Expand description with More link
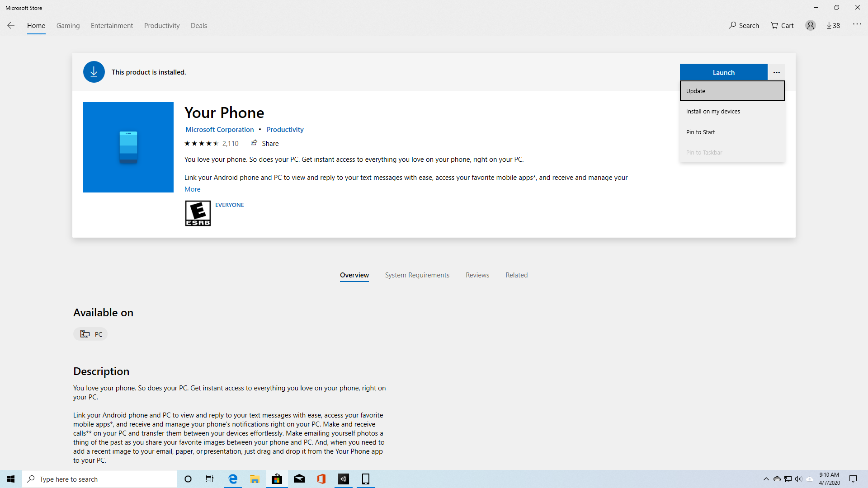Screen dimensions: 868x488 click(x=192, y=189)
